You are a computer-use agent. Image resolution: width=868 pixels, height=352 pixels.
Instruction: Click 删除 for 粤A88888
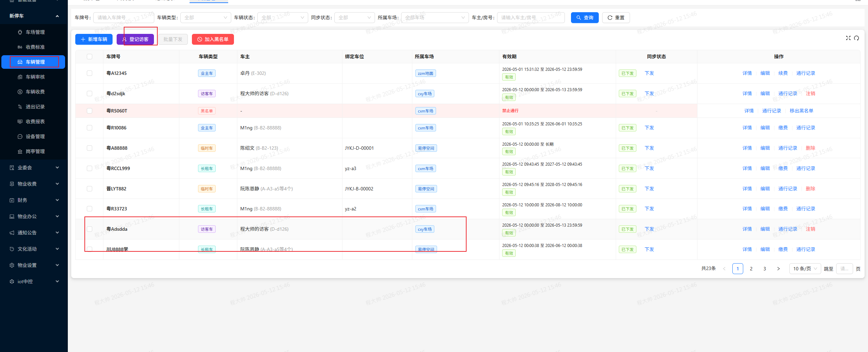810,148
